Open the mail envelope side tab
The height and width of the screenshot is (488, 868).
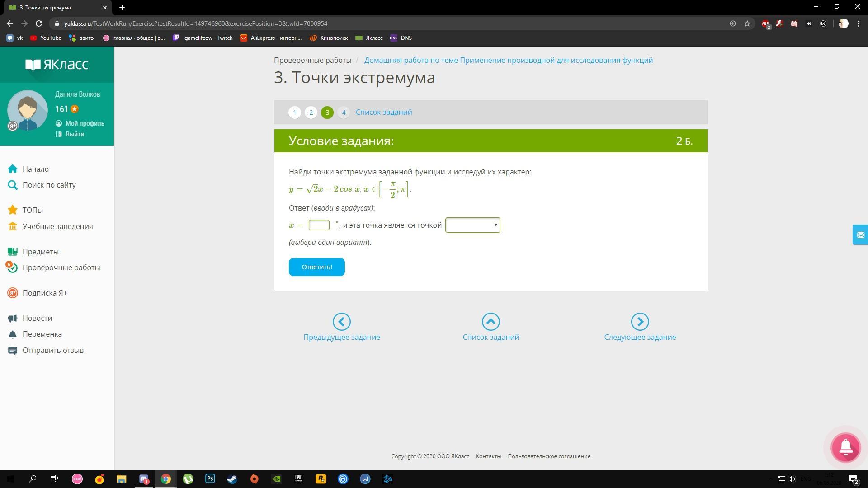[860, 235]
